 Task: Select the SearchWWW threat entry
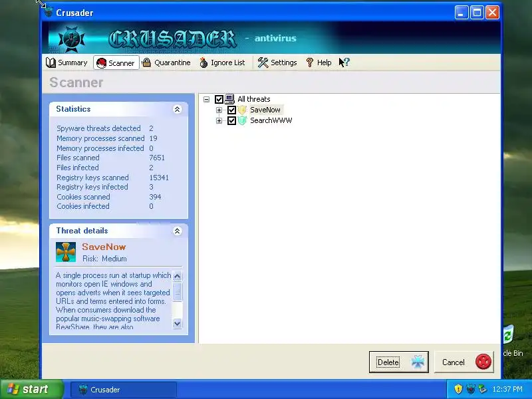(271, 120)
